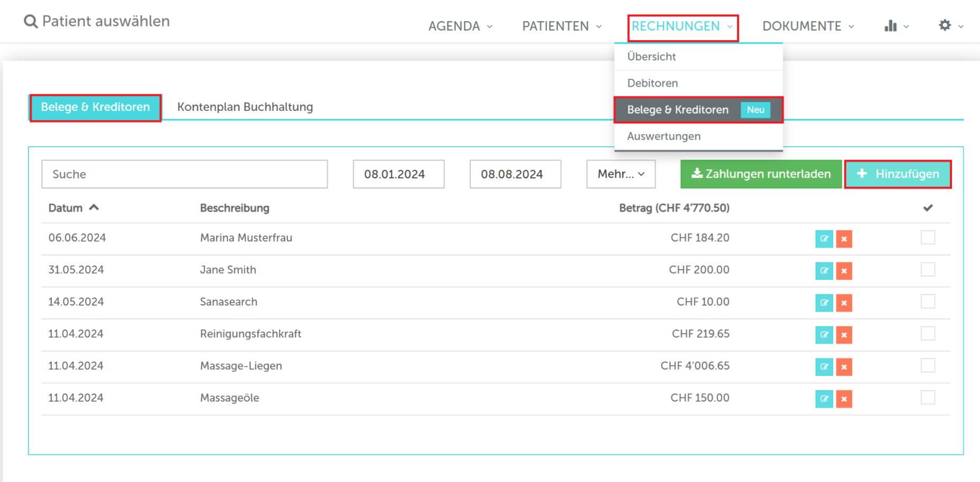The width and height of the screenshot is (980, 482).
Task: Click the date 14.05.2024
Action: [x=76, y=302]
